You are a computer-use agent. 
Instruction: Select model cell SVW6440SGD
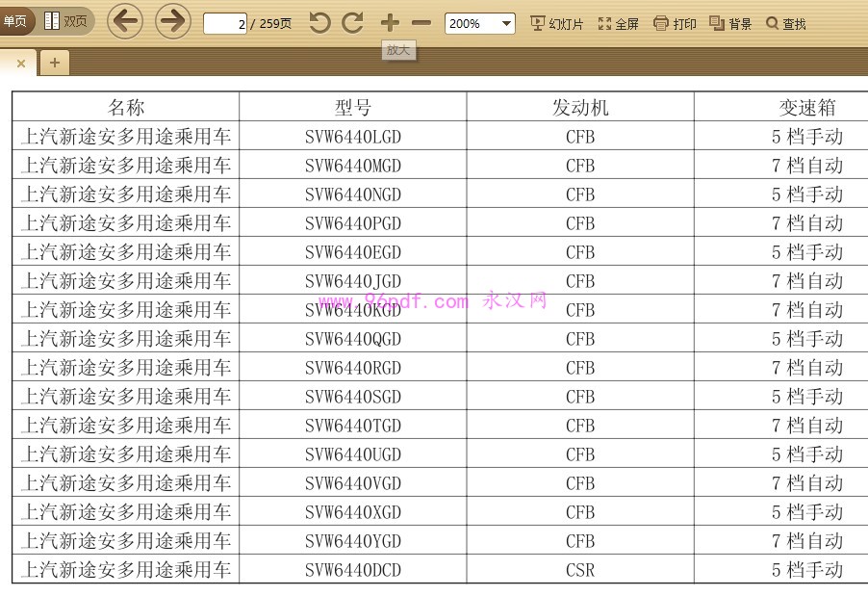coord(353,396)
